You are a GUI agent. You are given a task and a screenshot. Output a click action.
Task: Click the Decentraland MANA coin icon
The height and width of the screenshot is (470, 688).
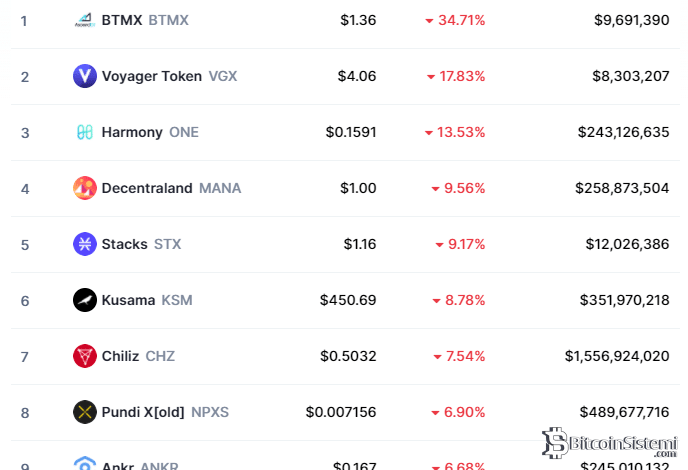point(85,188)
